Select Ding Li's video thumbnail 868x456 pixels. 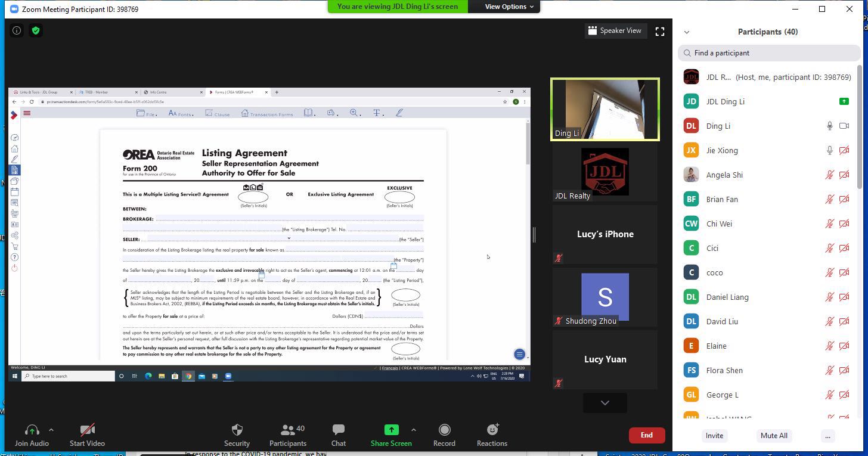tap(605, 110)
